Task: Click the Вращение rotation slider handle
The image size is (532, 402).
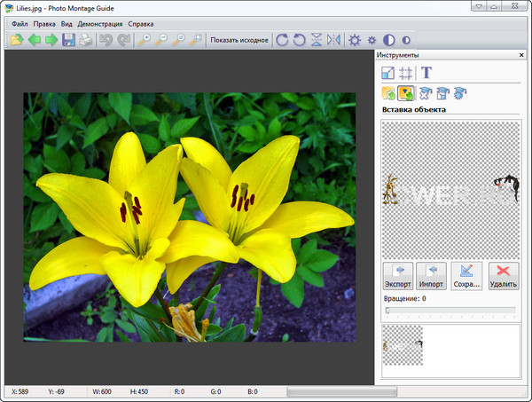Action: [387, 311]
